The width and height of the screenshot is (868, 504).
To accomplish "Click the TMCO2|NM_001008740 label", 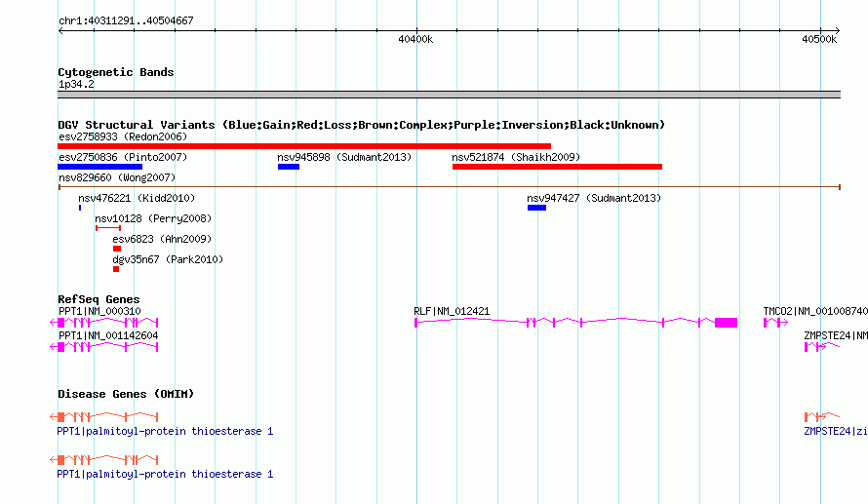I will coord(815,312).
